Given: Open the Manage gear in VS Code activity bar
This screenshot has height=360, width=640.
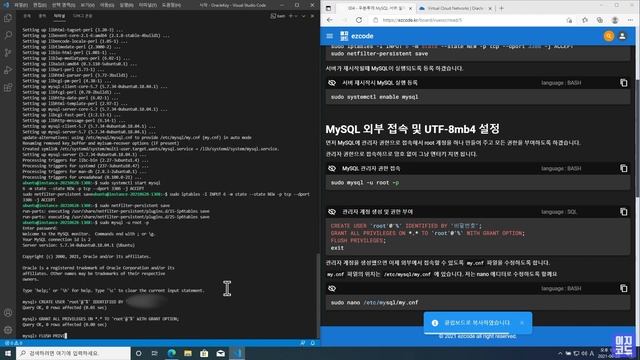Looking at the screenshot, I should 8,330.
